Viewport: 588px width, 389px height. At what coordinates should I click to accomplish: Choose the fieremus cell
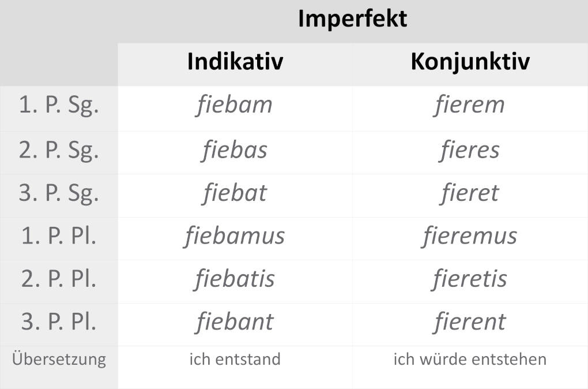pyautogui.click(x=469, y=236)
